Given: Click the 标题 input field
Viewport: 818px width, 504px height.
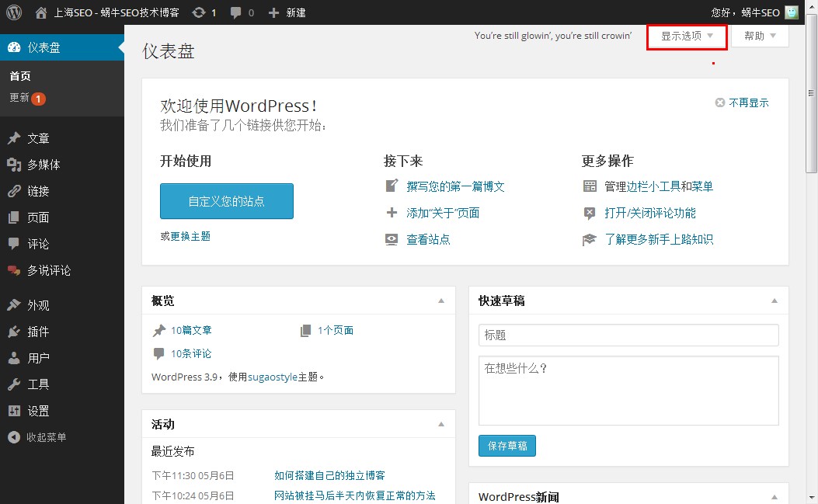Looking at the screenshot, I should pos(628,335).
